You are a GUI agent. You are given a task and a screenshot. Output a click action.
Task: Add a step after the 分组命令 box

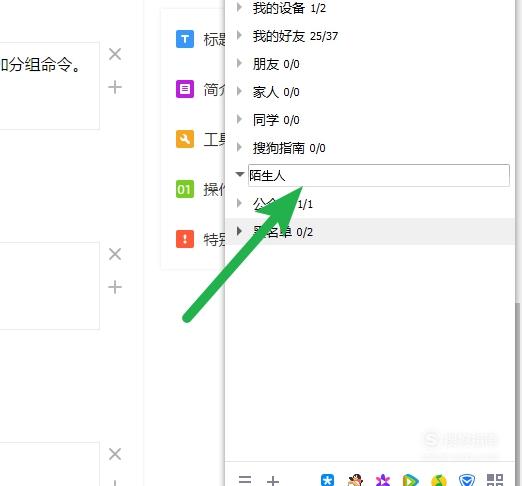115,87
